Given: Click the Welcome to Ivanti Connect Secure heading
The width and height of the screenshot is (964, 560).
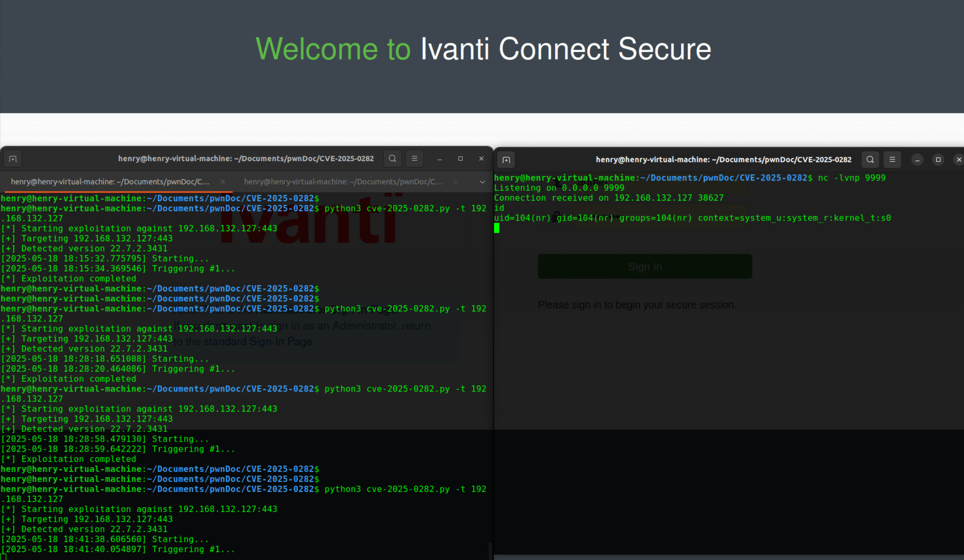Looking at the screenshot, I should click(x=483, y=49).
